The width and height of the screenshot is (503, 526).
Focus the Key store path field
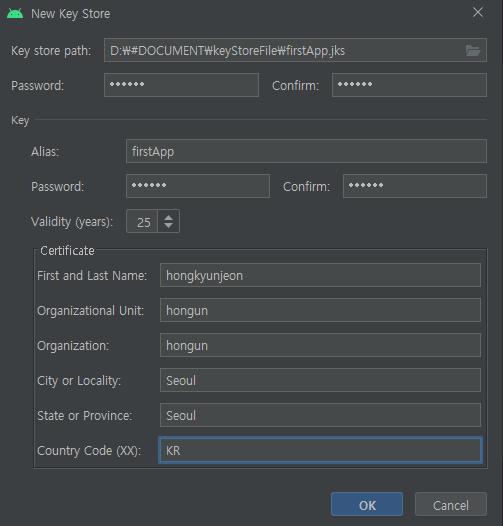pos(295,50)
